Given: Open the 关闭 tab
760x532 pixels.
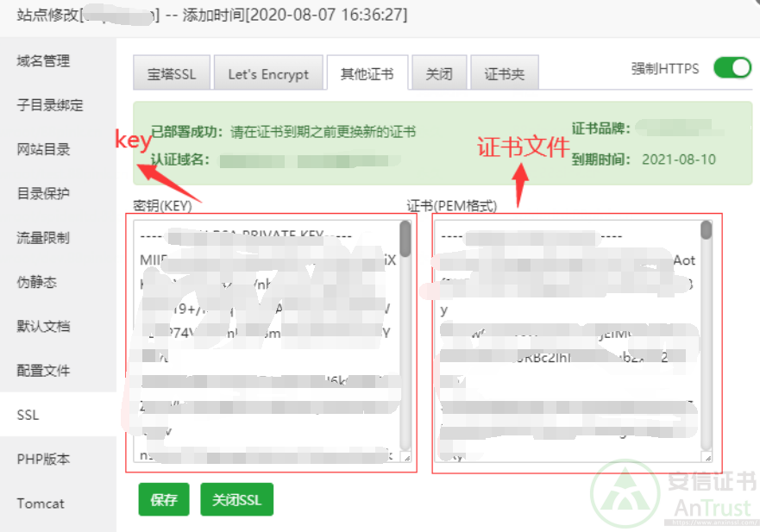Looking at the screenshot, I should point(438,74).
